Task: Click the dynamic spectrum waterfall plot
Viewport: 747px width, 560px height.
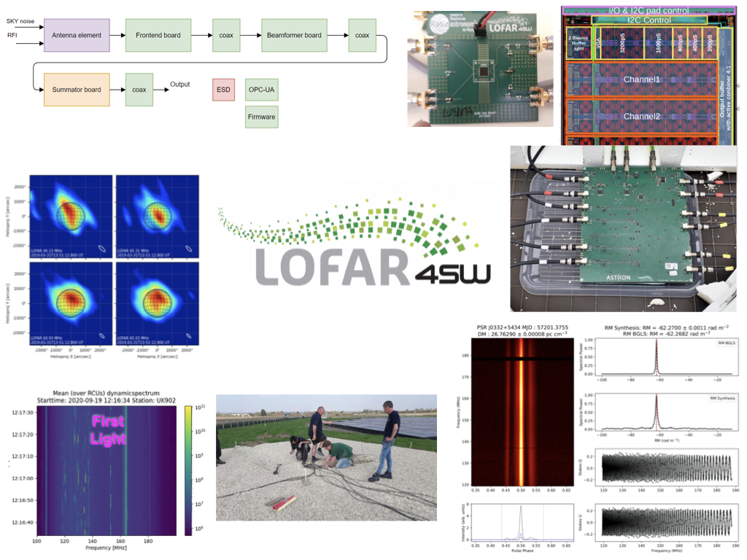Action: click(x=107, y=471)
